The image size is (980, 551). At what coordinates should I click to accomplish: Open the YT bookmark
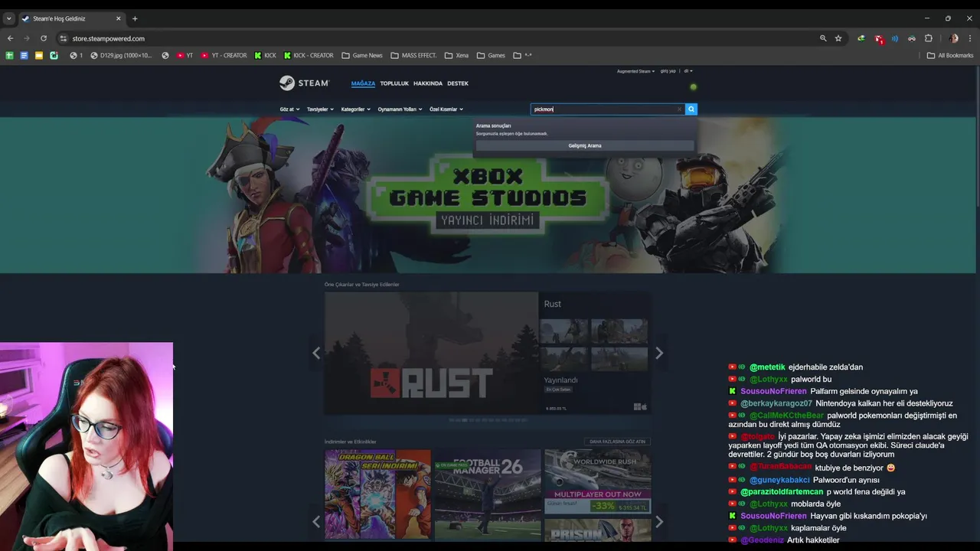185,55
